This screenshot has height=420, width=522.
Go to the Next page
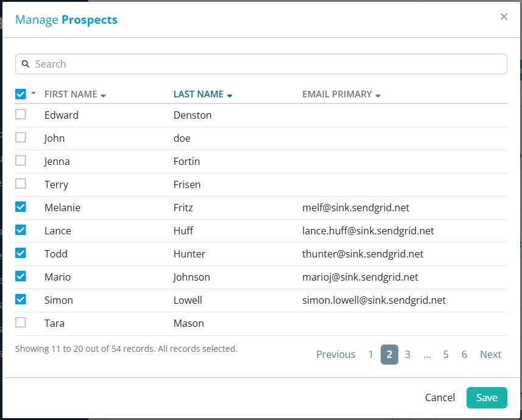click(x=490, y=354)
